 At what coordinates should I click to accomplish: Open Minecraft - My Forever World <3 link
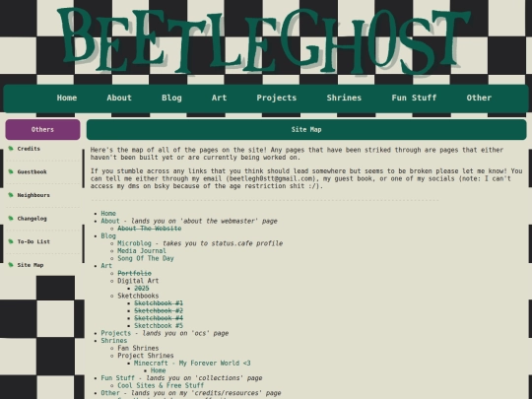pyautogui.click(x=192, y=363)
